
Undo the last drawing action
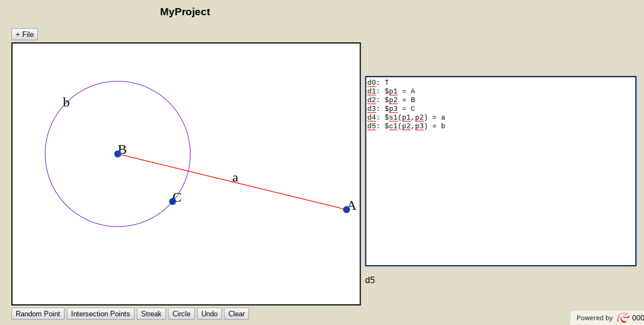210,314
